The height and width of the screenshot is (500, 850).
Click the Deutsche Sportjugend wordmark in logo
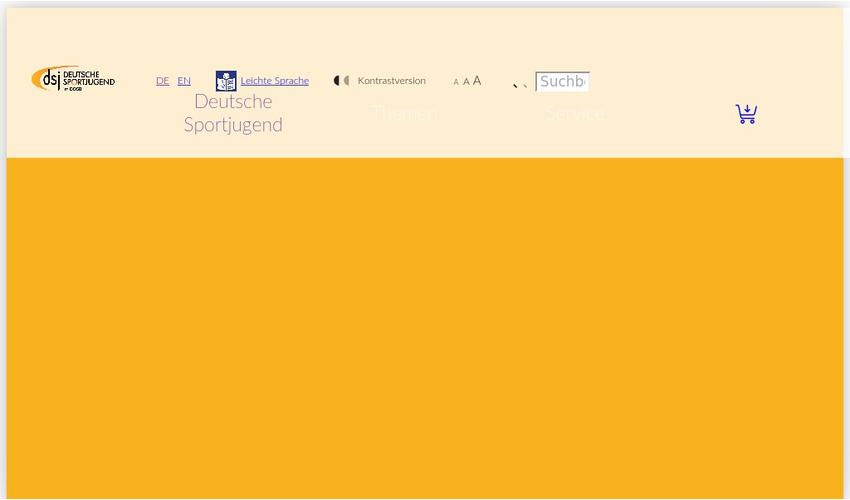point(89,79)
